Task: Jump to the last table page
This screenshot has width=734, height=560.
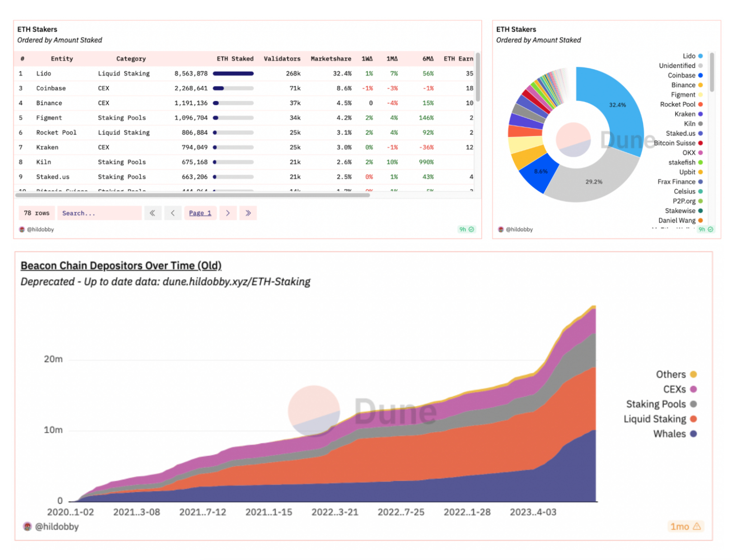Action: tap(248, 213)
